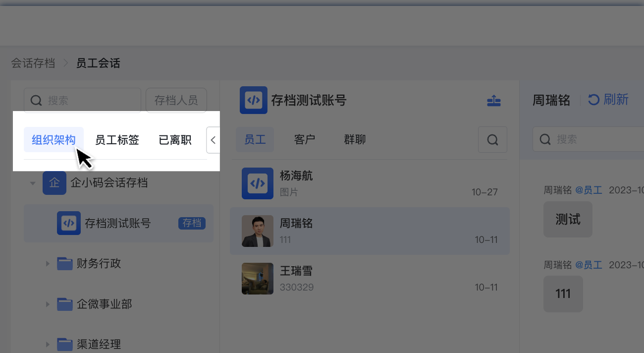644x353 pixels.
Task: Switch to the 客户 conversation tab
Action: [x=305, y=140]
